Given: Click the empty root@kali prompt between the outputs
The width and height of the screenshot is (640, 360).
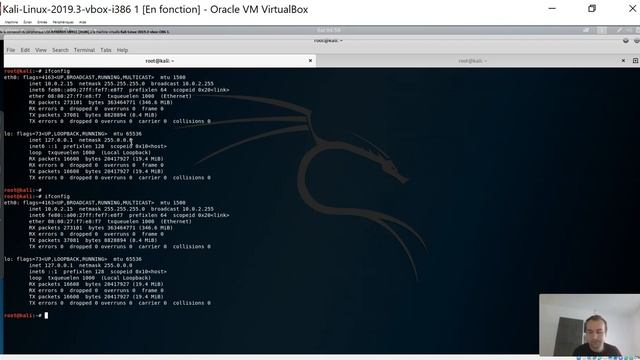Looking at the screenshot, I should 23,190.
